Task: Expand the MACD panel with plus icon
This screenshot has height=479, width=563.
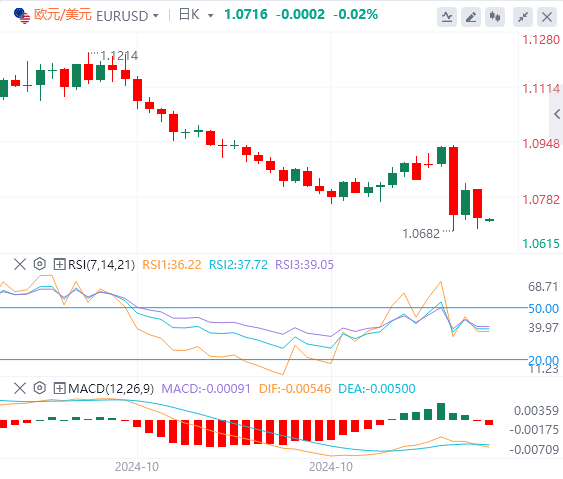Action: 59,388
